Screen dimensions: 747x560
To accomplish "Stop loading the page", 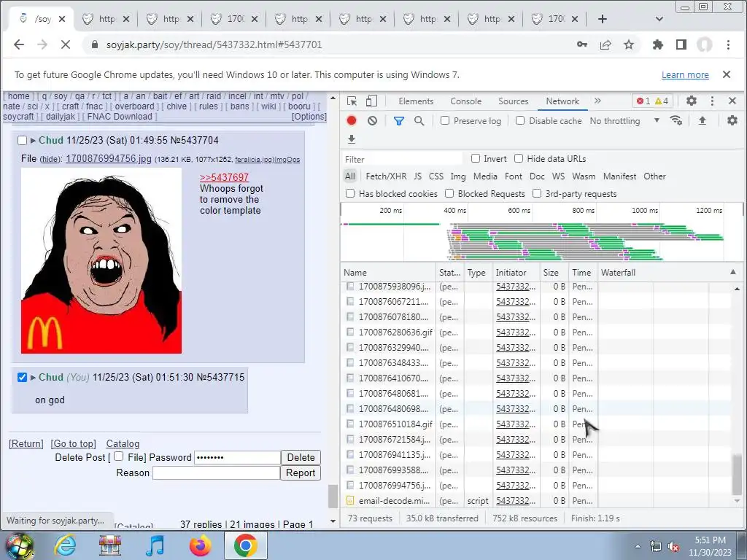I will point(65,44).
